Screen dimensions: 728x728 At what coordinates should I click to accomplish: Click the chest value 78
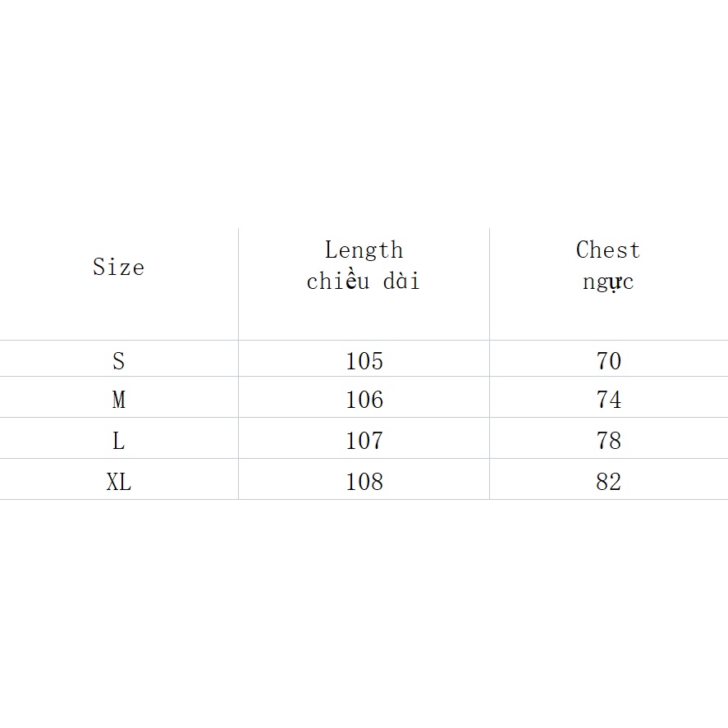608,441
